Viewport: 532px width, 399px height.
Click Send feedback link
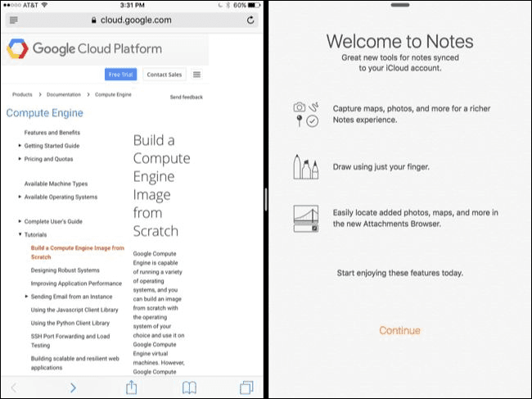[187, 97]
